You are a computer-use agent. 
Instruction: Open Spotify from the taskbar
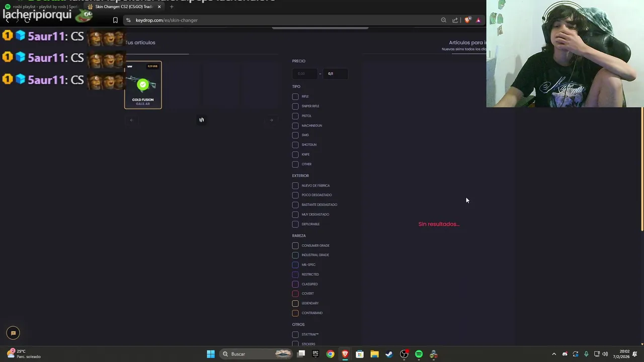click(419, 354)
